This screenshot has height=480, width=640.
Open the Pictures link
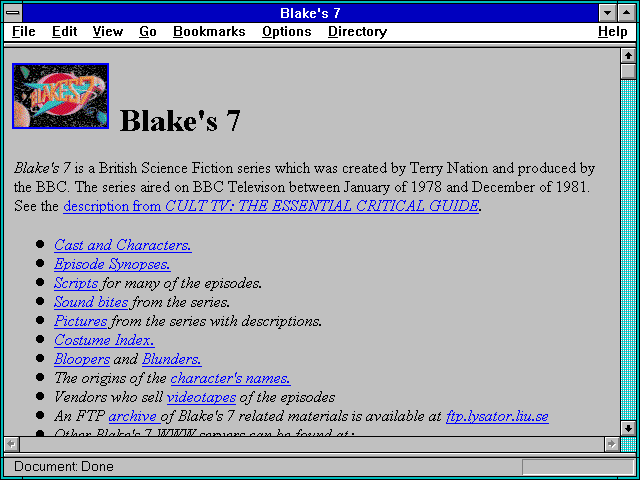80,321
